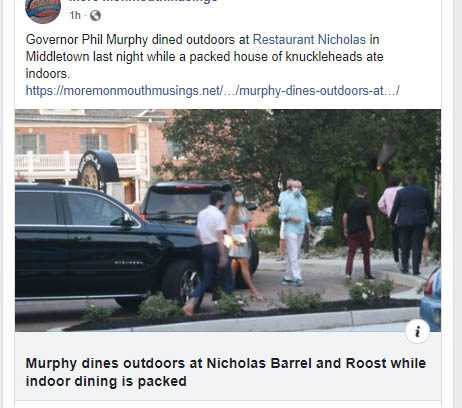Open the More Monmouth Musings profile avatar
The width and height of the screenshot is (462, 408).
43,10
